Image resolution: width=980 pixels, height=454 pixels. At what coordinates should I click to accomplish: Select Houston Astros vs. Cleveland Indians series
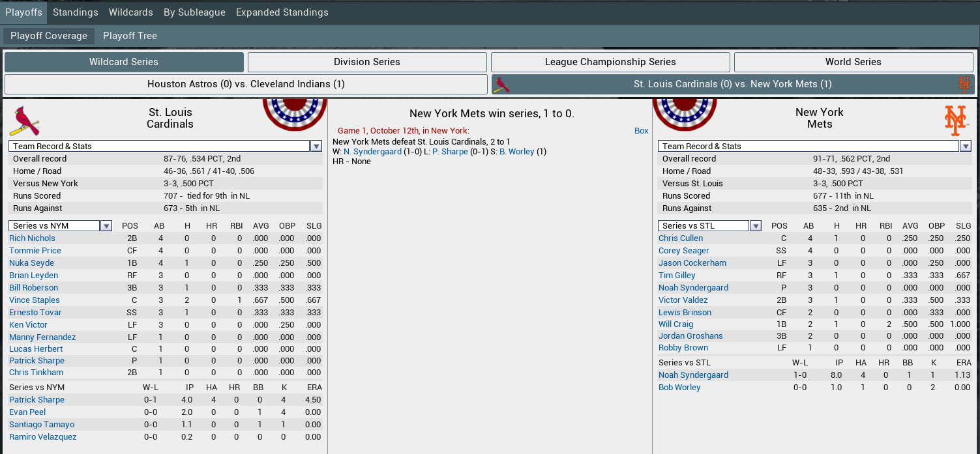click(x=246, y=84)
